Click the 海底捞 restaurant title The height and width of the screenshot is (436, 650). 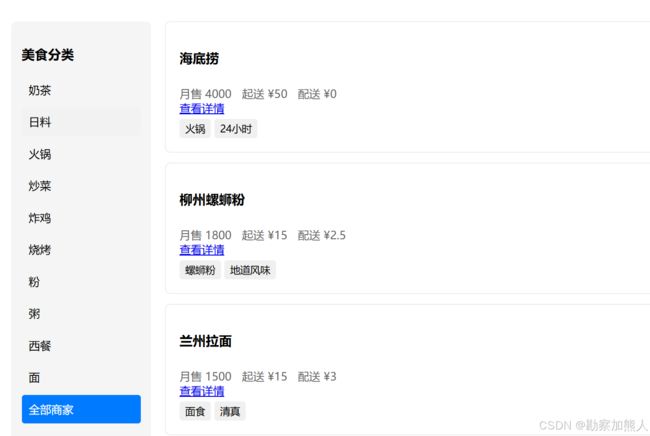click(x=199, y=58)
